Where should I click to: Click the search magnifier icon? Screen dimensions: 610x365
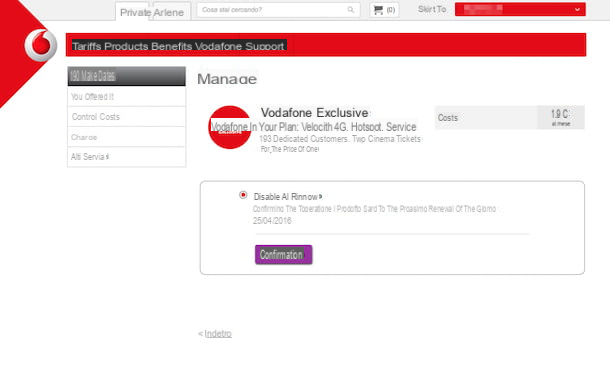tap(351, 10)
